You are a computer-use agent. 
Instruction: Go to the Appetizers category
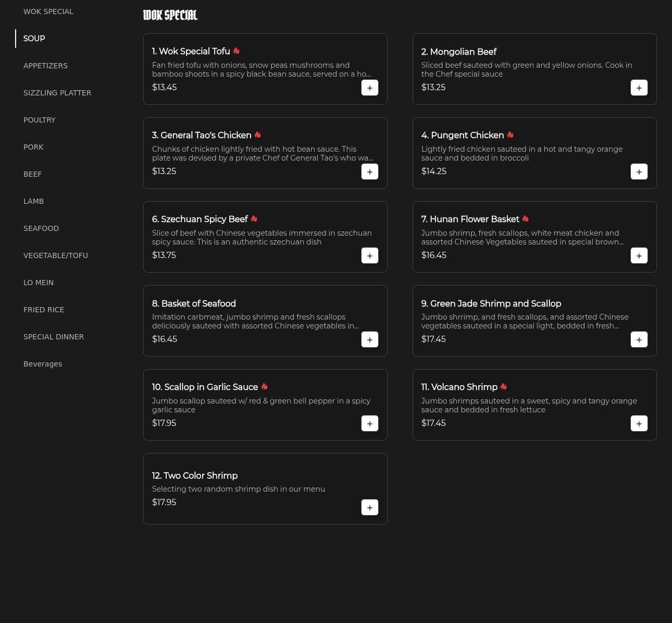click(x=45, y=66)
